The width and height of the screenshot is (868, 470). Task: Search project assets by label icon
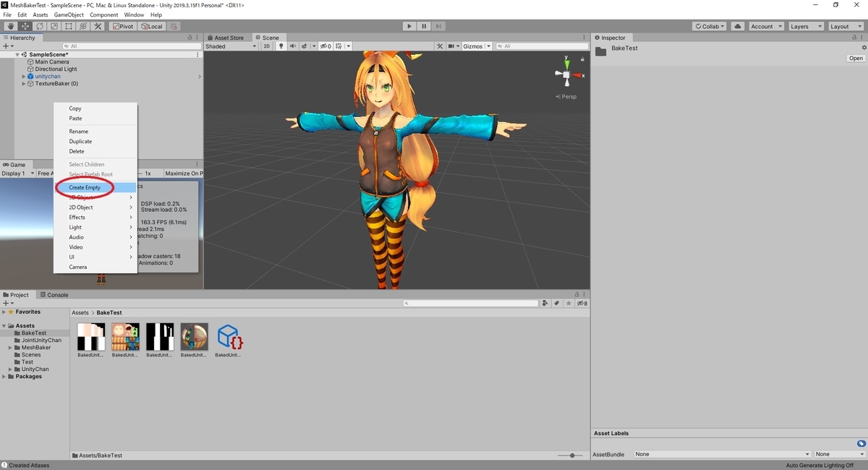[x=556, y=304]
